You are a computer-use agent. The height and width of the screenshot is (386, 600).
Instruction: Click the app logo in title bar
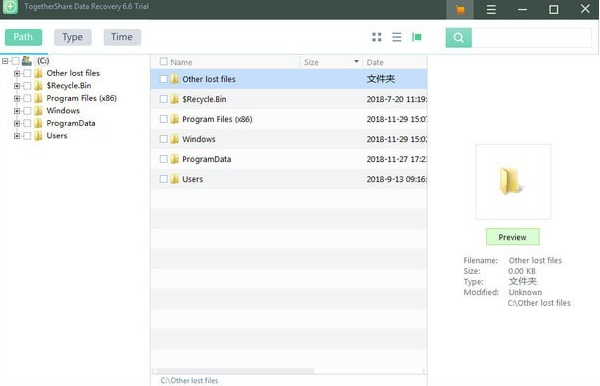(10, 7)
